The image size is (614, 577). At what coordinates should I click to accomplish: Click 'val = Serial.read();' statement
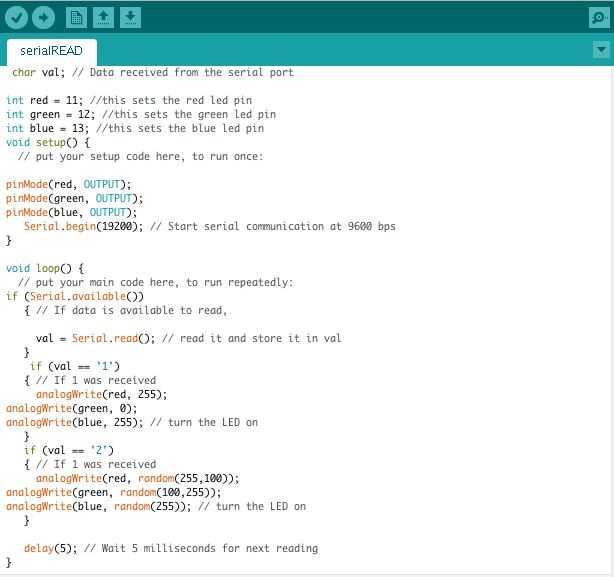[x=96, y=338]
